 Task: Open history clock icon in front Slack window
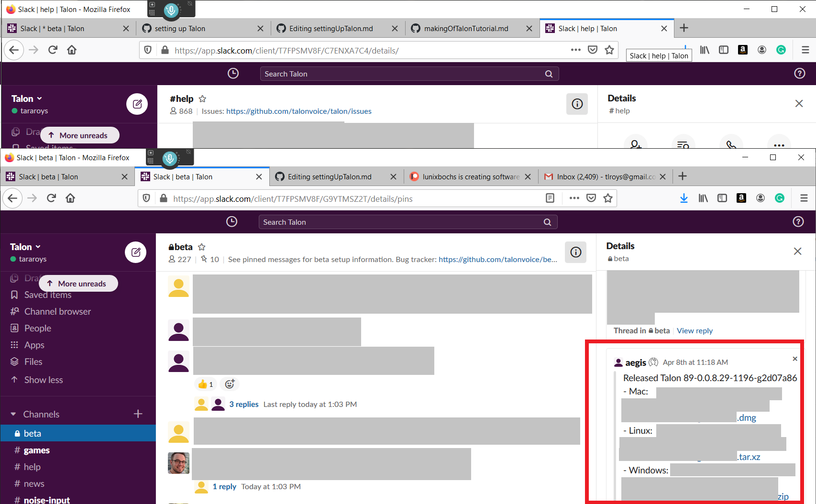click(232, 221)
